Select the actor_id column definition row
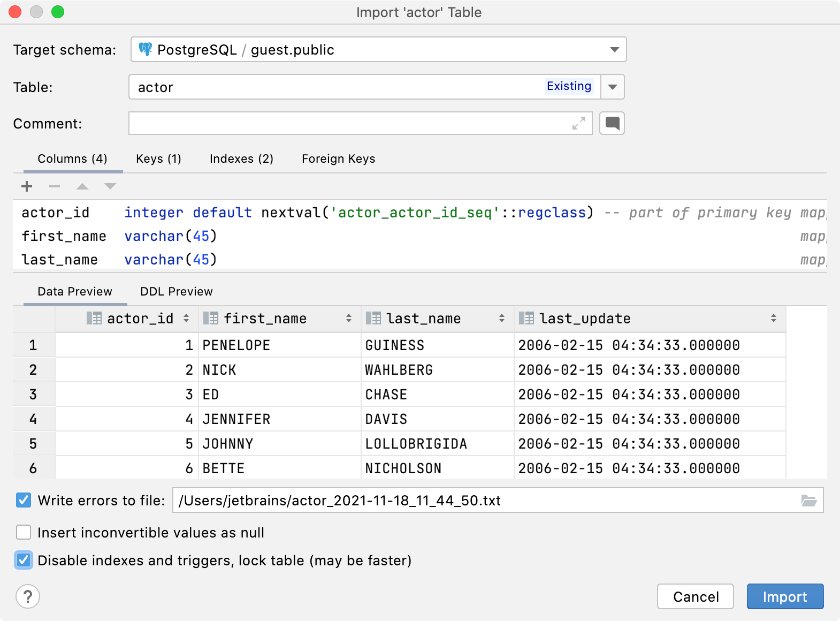 [420, 213]
